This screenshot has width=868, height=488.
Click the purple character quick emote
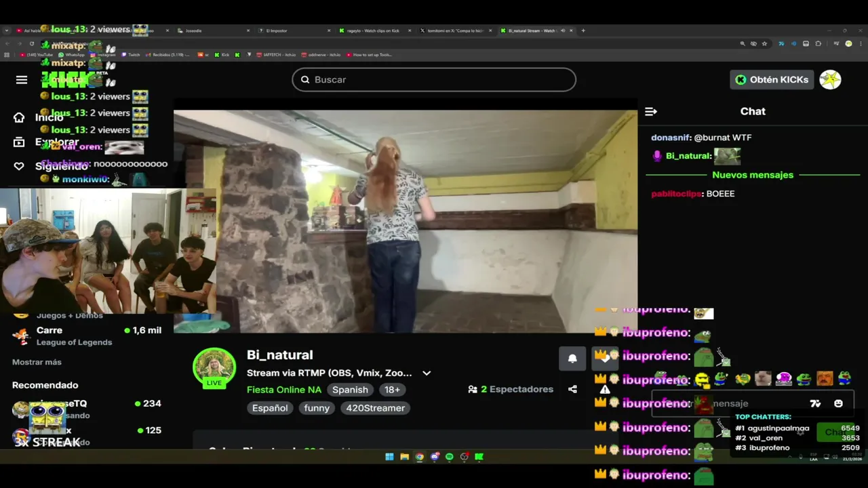783,379
